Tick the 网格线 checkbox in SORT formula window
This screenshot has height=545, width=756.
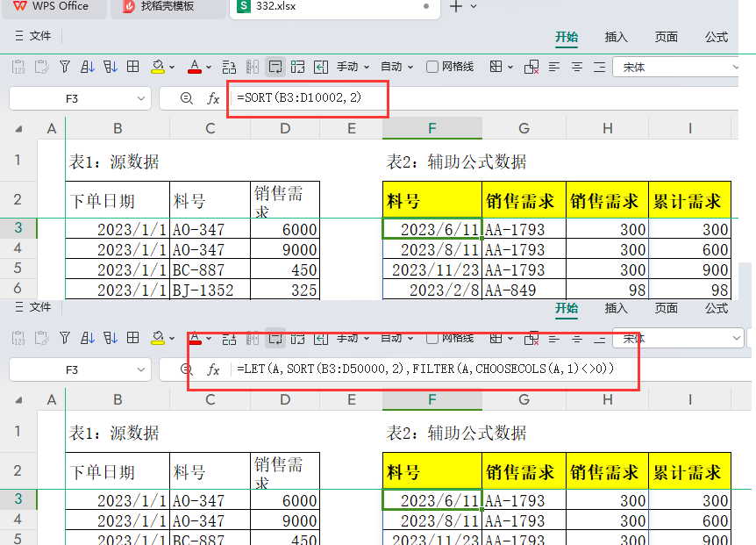tap(432, 67)
